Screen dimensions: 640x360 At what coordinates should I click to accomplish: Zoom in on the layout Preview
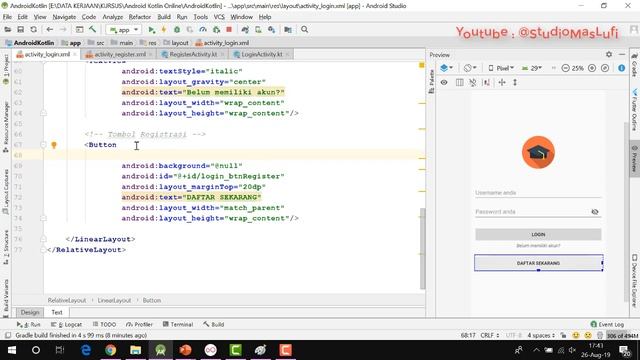(592, 68)
